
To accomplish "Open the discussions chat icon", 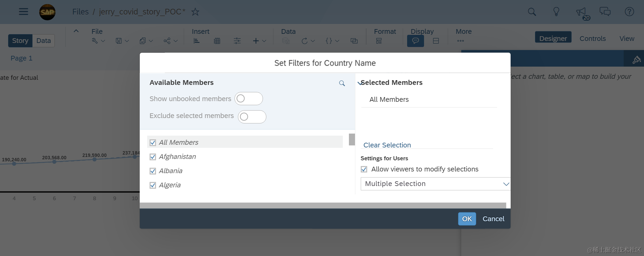I will click(605, 12).
